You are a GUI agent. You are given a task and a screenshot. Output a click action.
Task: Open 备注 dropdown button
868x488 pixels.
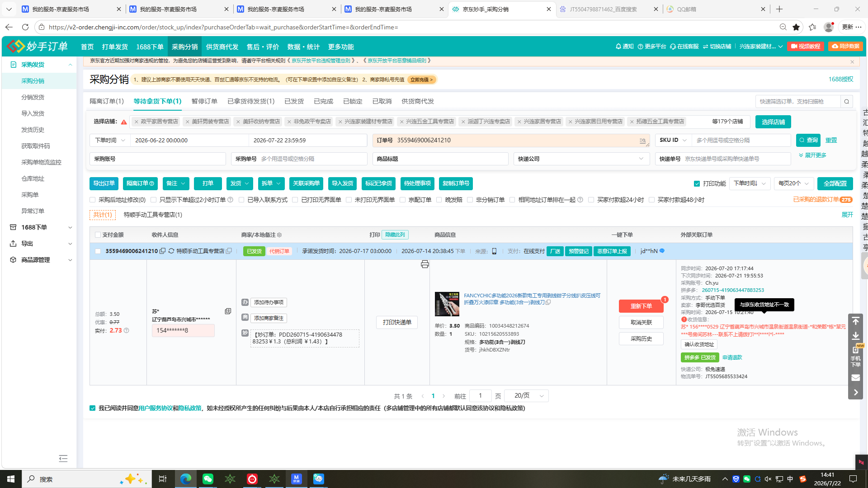coord(175,183)
